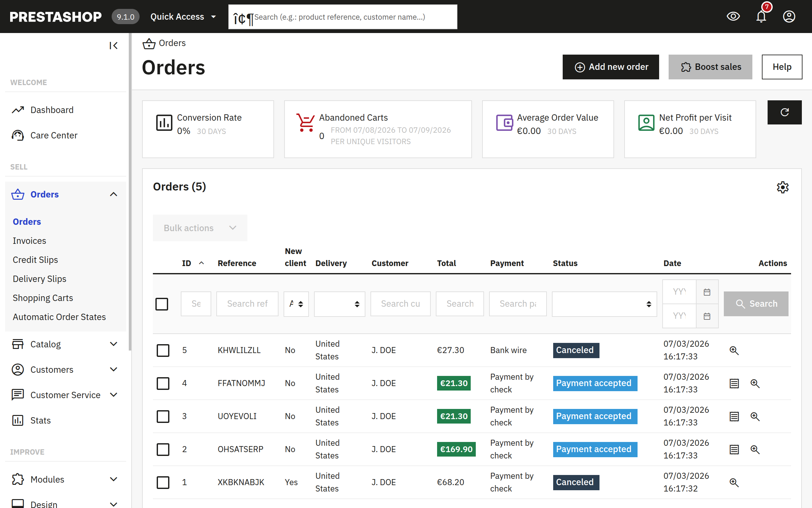Click the Net Profit per Visit icon
This screenshot has width=812, height=508.
[x=646, y=123]
